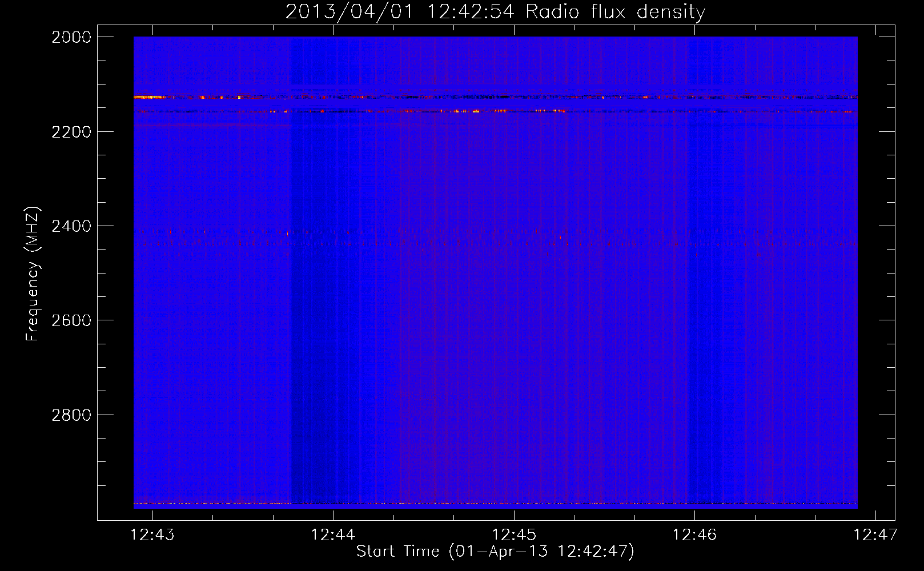The width and height of the screenshot is (924, 571).
Task: Click the 12:47 time tick label
Action: [875, 534]
